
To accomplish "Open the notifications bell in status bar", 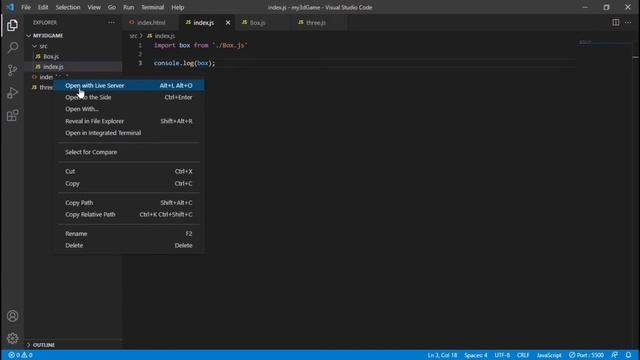I will point(629,355).
